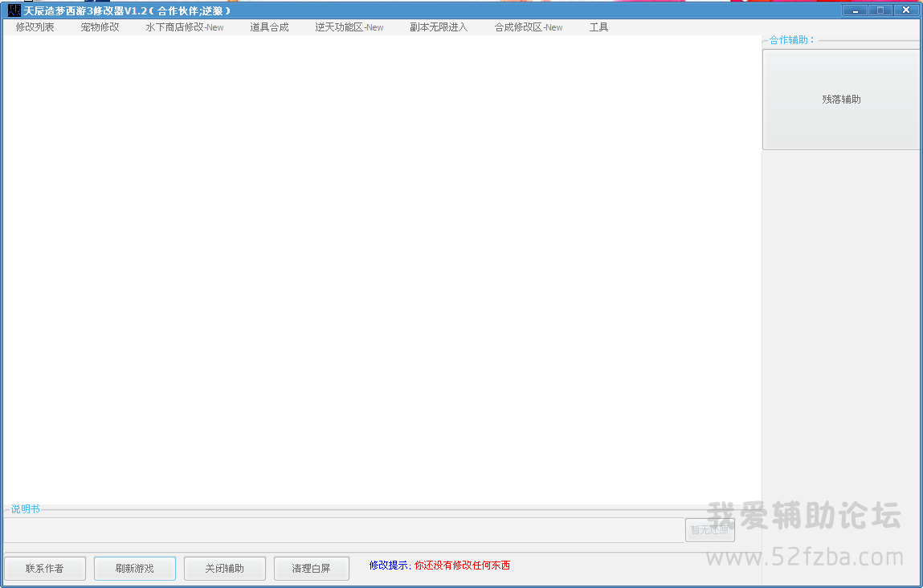Click the app icon in the title bar

click(x=14, y=10)
